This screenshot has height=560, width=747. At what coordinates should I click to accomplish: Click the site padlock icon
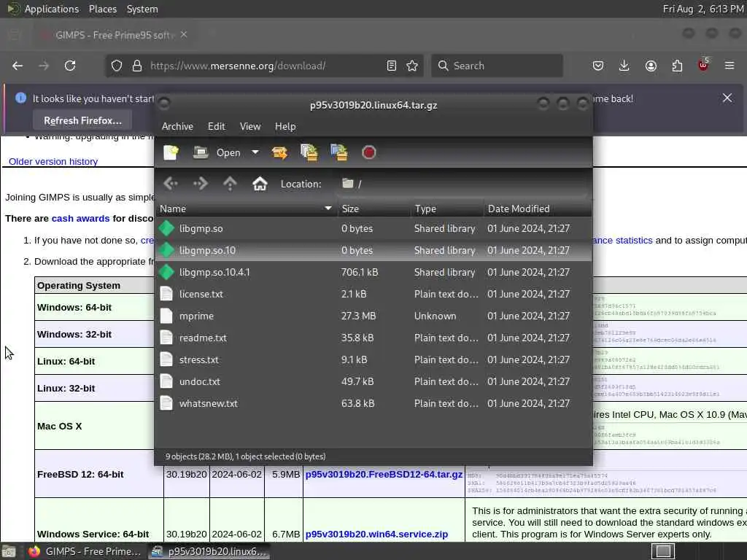coord(137,66)
